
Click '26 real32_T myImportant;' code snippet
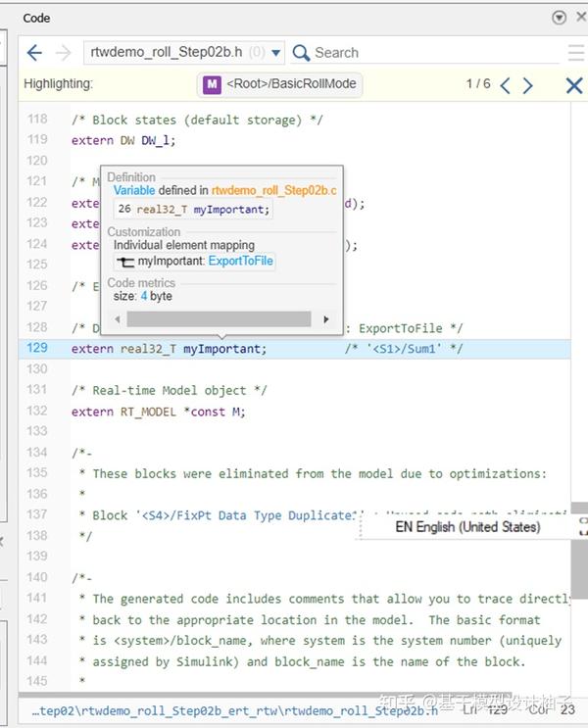pyautogui.click(x=193, y=210)
